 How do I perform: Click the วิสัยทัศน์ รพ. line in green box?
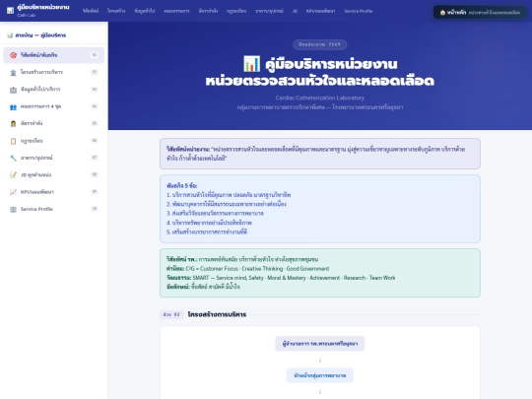(x=242, y=259)
